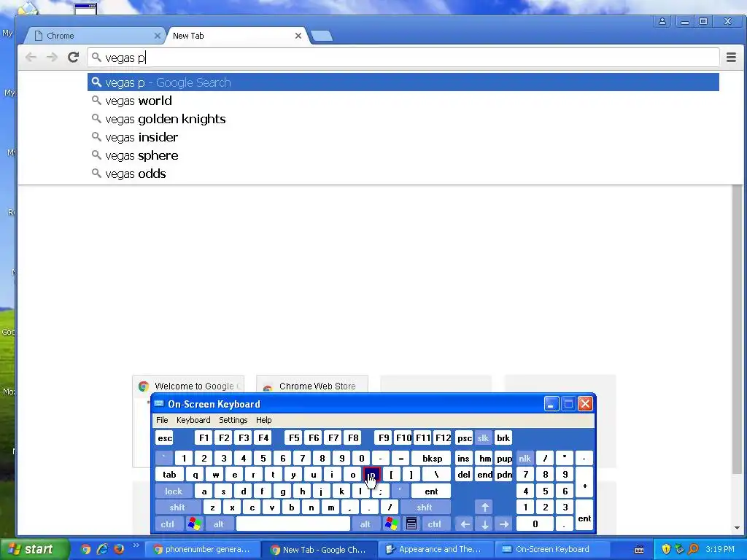The width and height of the screenshot is (747, 560).
Task: Click the address bar containing vegas p
Action: tap(403, 58)
